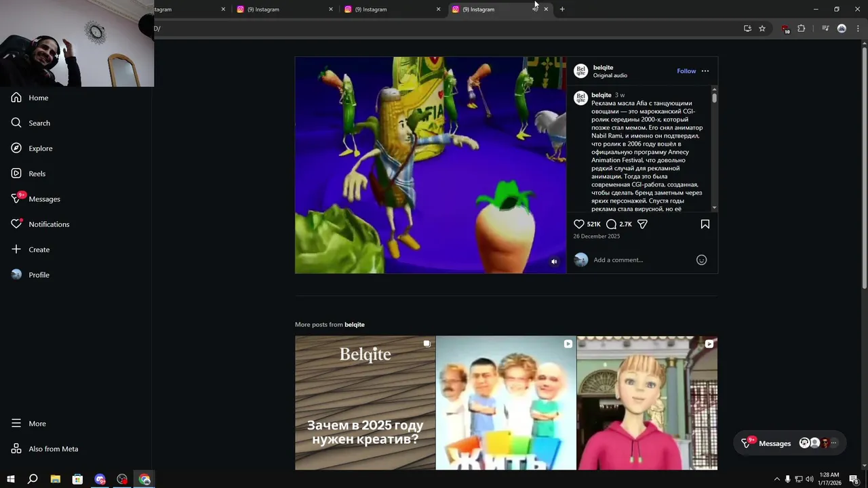Image resolution: width=868 pixels, height=488 pixels.
Task: Open the Windows notification center
Action: coord(854,479)
